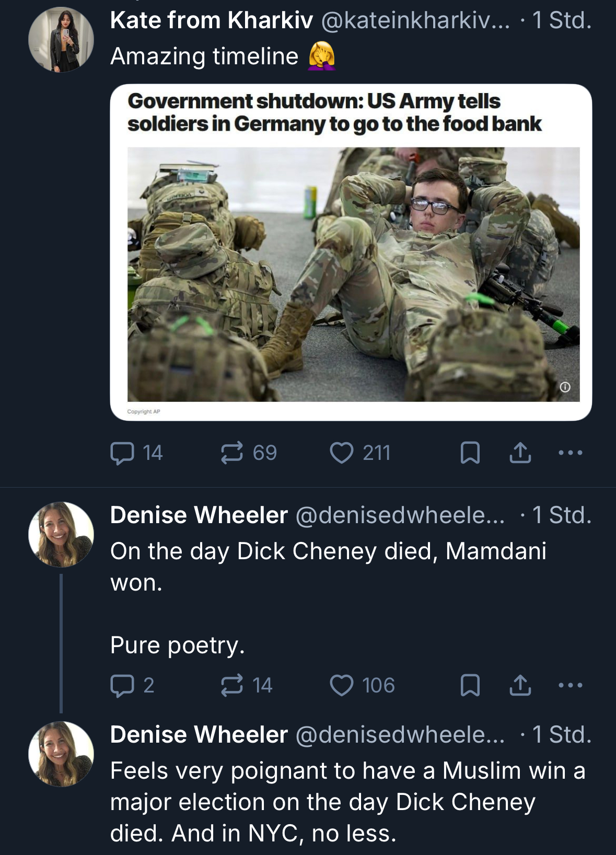Like the Amazing timeline tweet
The image size is (616, 855).
(342, 453)
